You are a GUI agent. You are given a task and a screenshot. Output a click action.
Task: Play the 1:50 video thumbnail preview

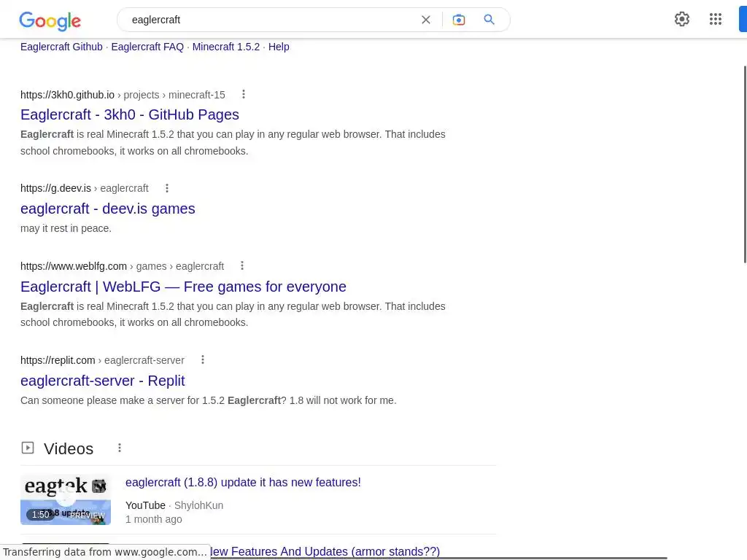coord(66,499)
